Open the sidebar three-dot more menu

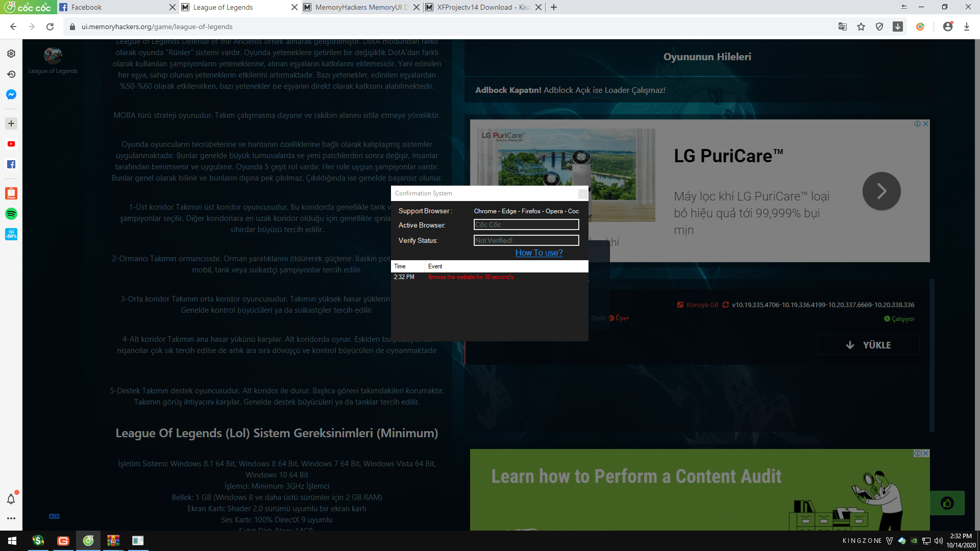(11, 518)
